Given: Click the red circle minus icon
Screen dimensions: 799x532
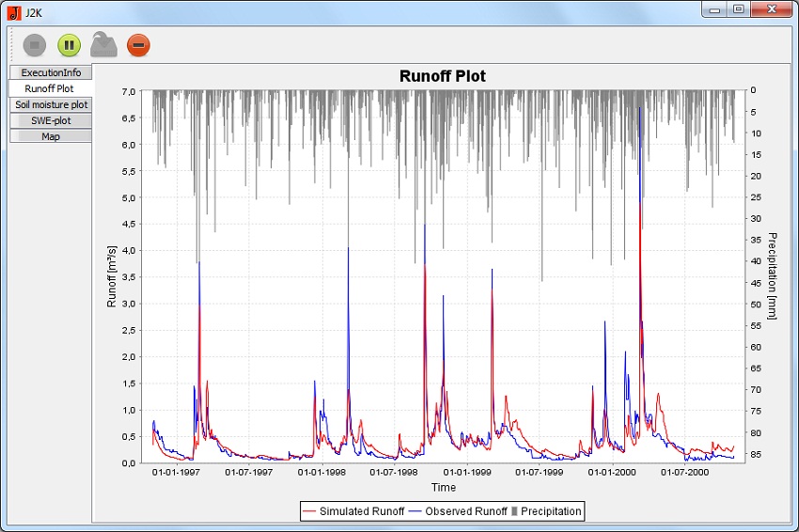Looking at the screenshot, I should 138,45.
